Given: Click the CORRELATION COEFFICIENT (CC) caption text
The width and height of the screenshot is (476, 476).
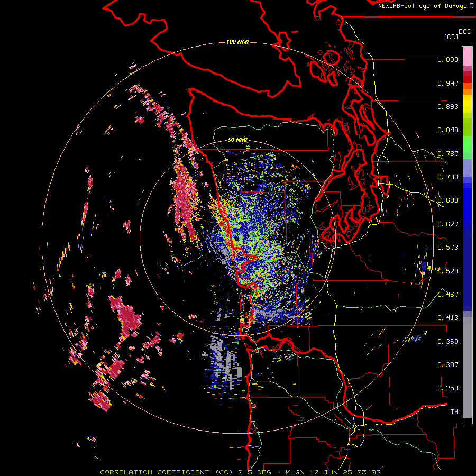Looking at the screenshot, I should 167,472.
